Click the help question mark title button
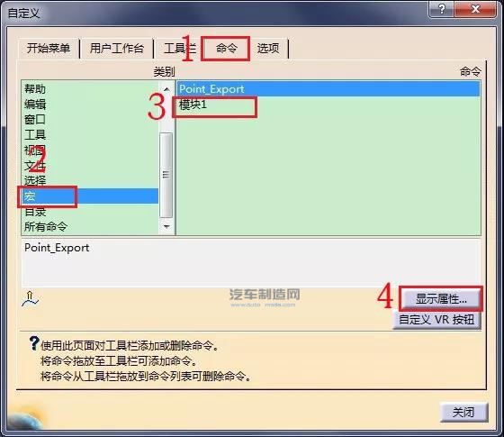Screen dimensions: 504x437 coord(441,9)
